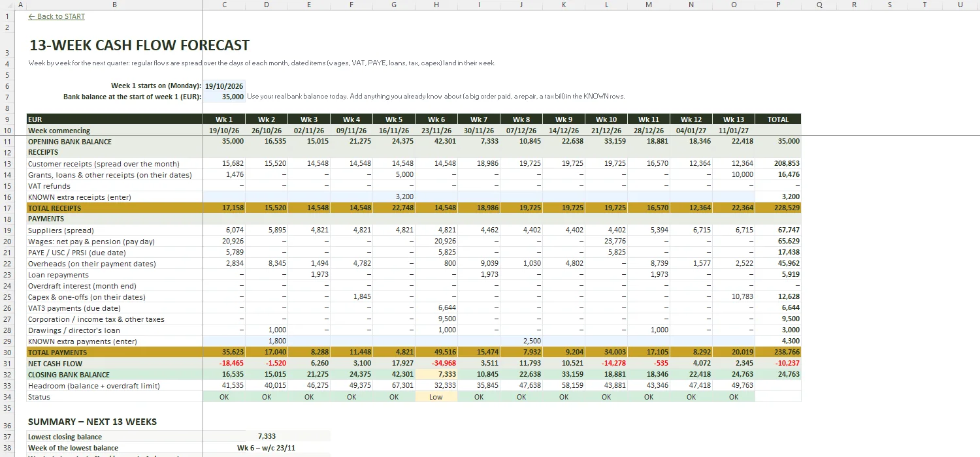Select KNOWN extra payments 2,500 cell

click(521, 341)
